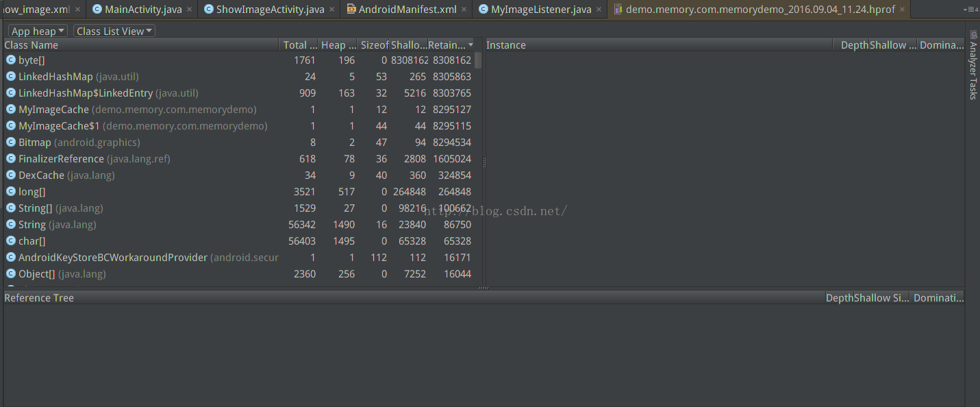Click the AndroidManifest.xml file icon
Screen dimensions: 980x407
(x=351, y=10)
